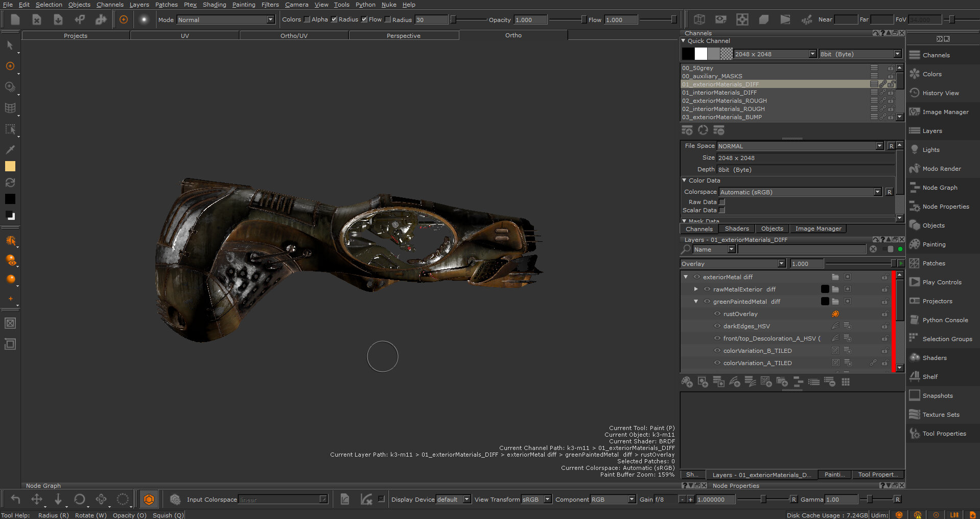
Task: Click the Texture Sets palette icon
Action: 915,415
